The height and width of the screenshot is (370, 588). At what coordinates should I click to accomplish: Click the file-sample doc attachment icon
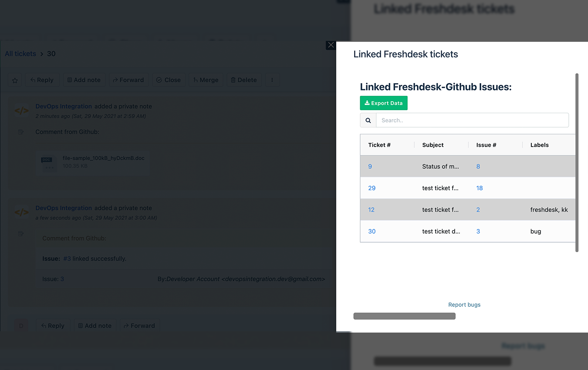tap(48, 162)
